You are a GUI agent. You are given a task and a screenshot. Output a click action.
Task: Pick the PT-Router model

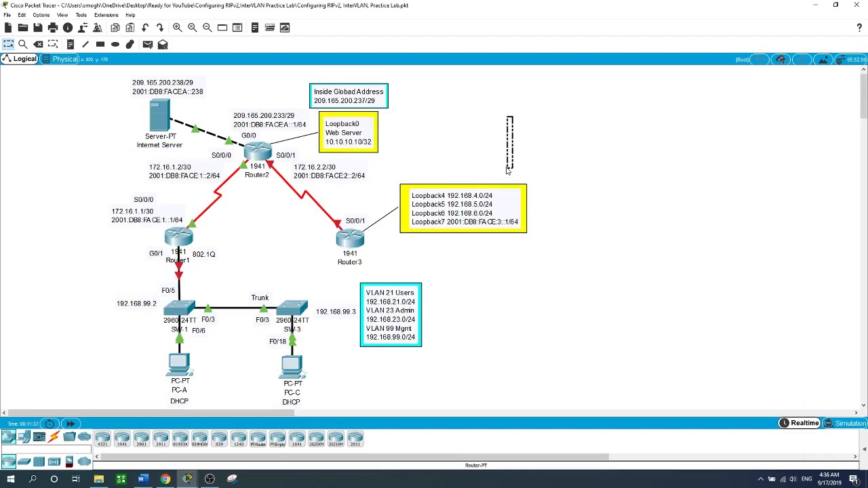[258, 439]
